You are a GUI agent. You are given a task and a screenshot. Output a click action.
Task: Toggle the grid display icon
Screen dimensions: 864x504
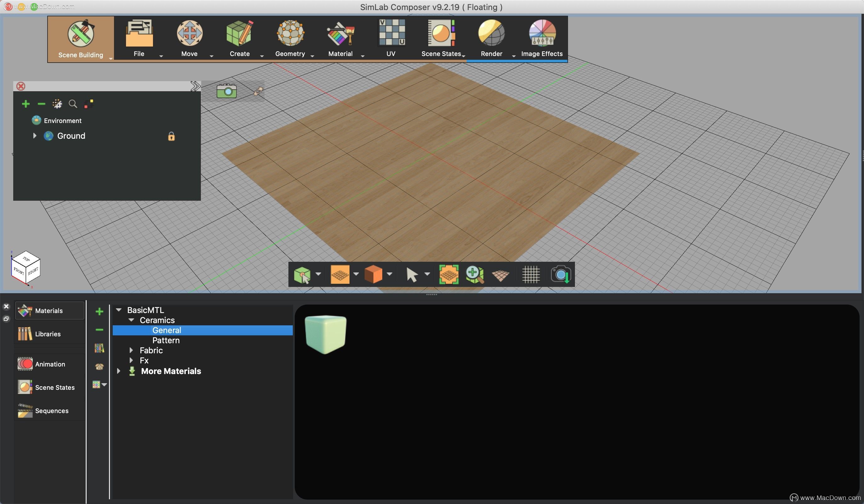click(x=531, y=274)
